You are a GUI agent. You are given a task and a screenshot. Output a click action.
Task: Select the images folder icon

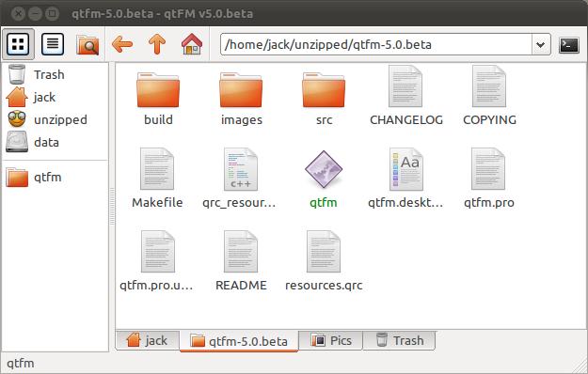tap(241, 89)
